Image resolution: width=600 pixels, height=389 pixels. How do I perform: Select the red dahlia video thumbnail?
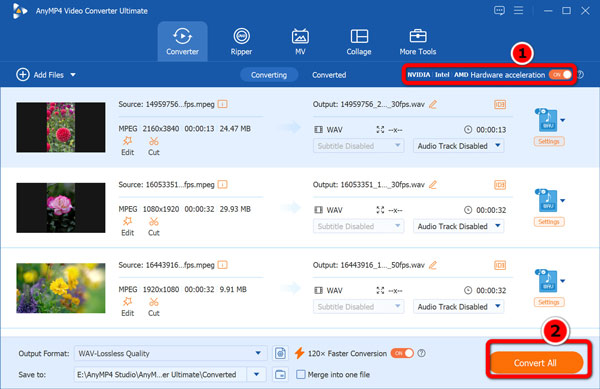coord(61,127)
